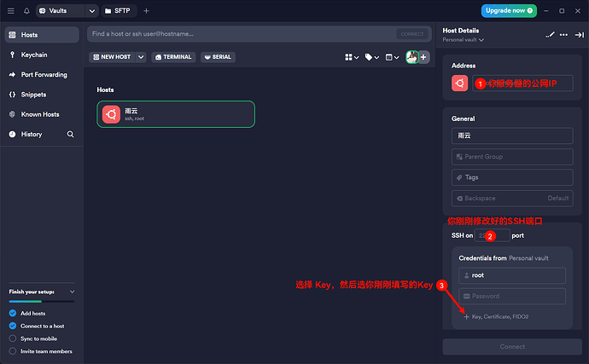This screenshot has width=589, height=364.
Task: Open the notifications bell icon
Action: pyautogui.click(x=26, y=11)
